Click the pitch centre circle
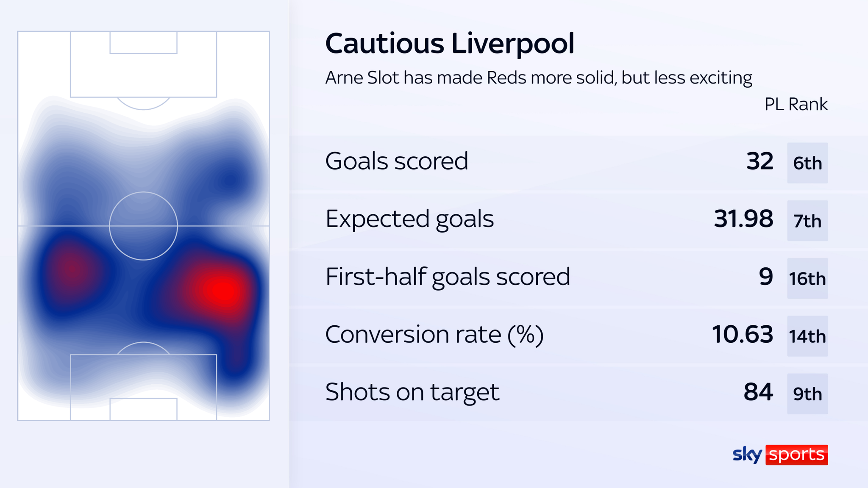The height and width of the screenshot is (488, 868). coord(143,226)
